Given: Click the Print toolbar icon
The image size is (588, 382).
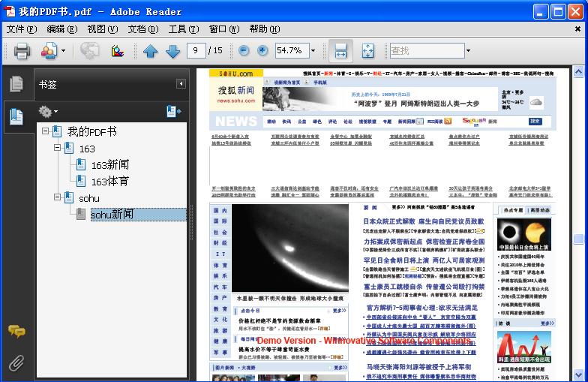Looking at the screenshot, I should tap(22, 51).
